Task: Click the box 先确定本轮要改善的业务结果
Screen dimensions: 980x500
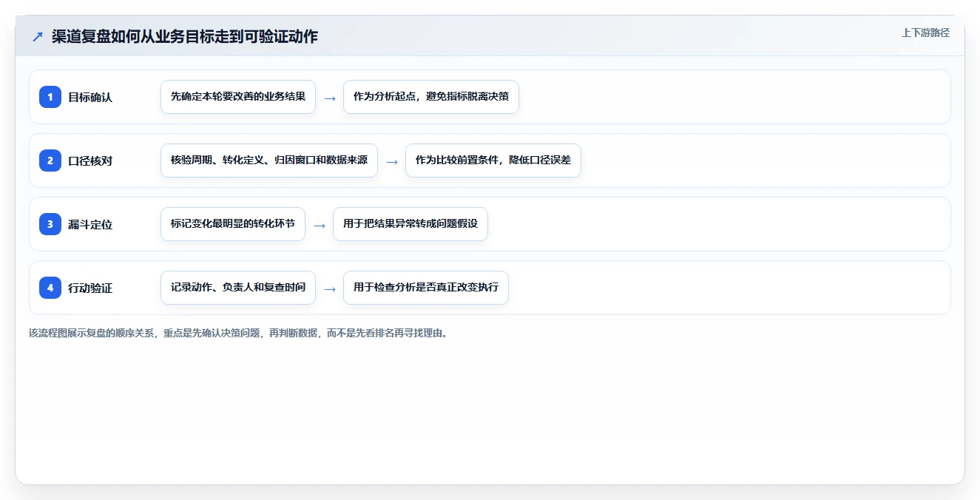Action: point(238,97)
